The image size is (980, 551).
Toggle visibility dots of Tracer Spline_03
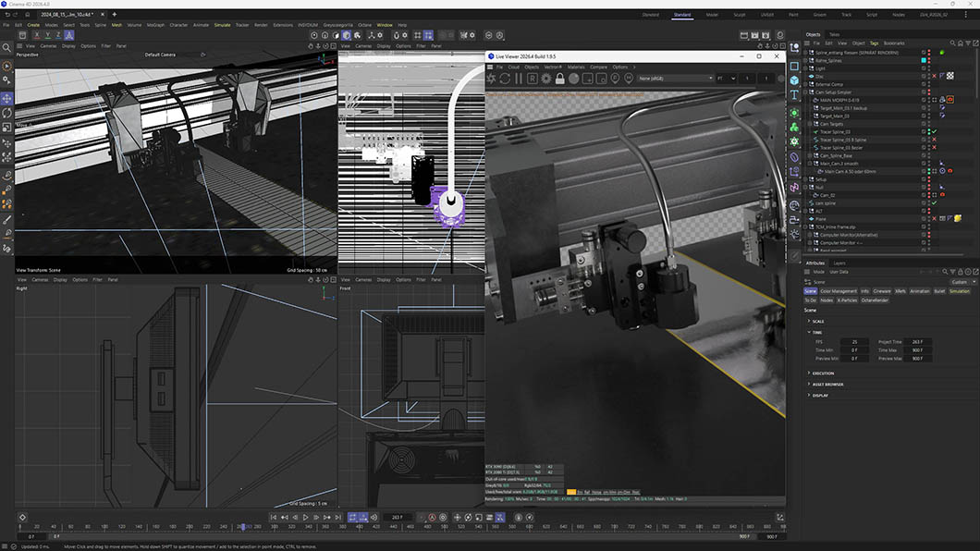[x=929, y=132]
